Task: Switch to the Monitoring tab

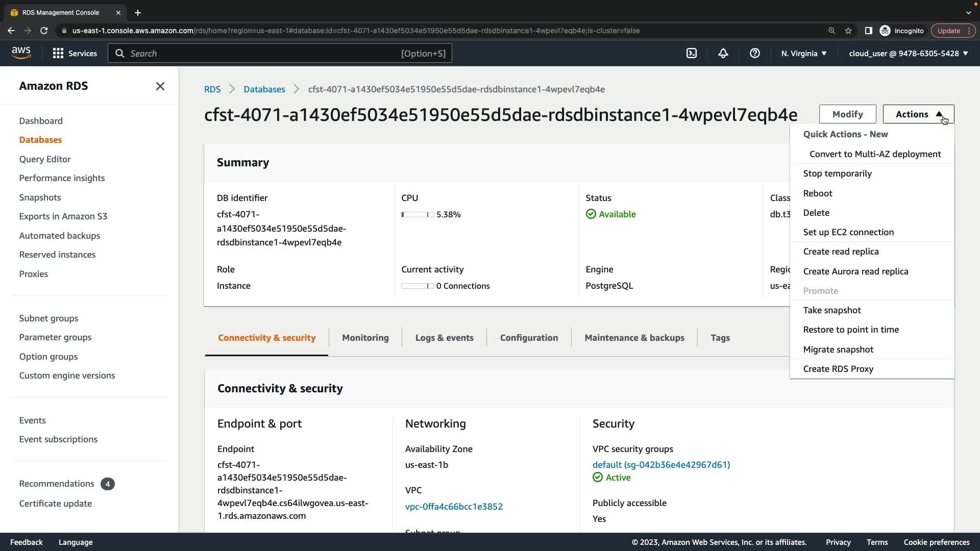Action: pos(365,338)
